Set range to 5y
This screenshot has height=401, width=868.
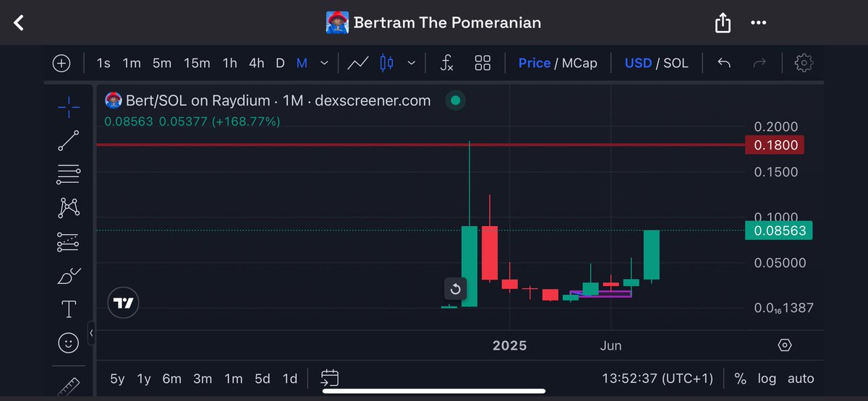tap(117, 379)
